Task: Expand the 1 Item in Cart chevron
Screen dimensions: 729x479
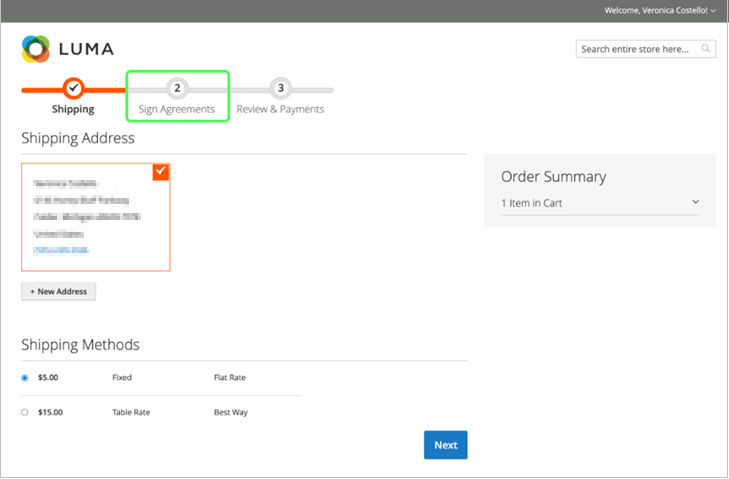Action: click(695, 203)
